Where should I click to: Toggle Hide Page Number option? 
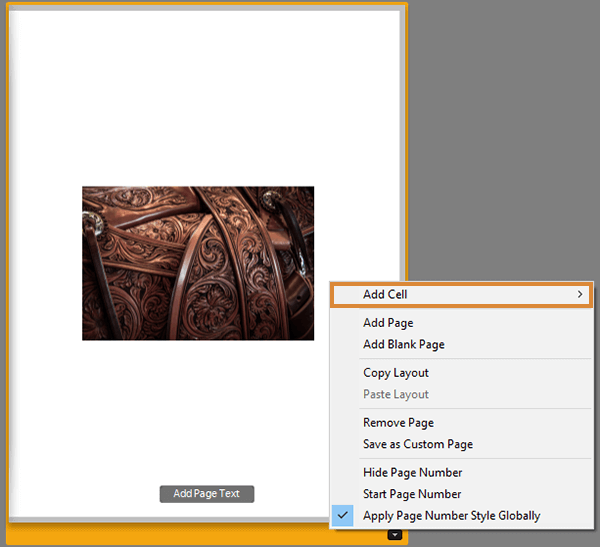click(x=412, y=472)
